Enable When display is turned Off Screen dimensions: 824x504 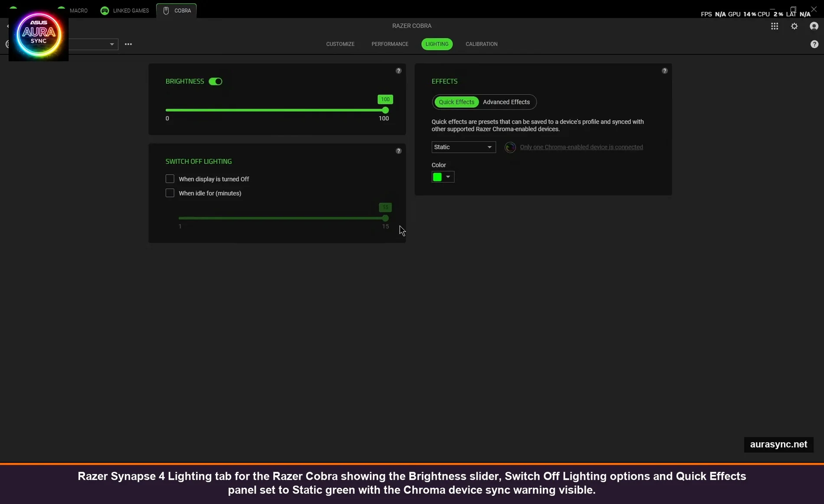170,179
